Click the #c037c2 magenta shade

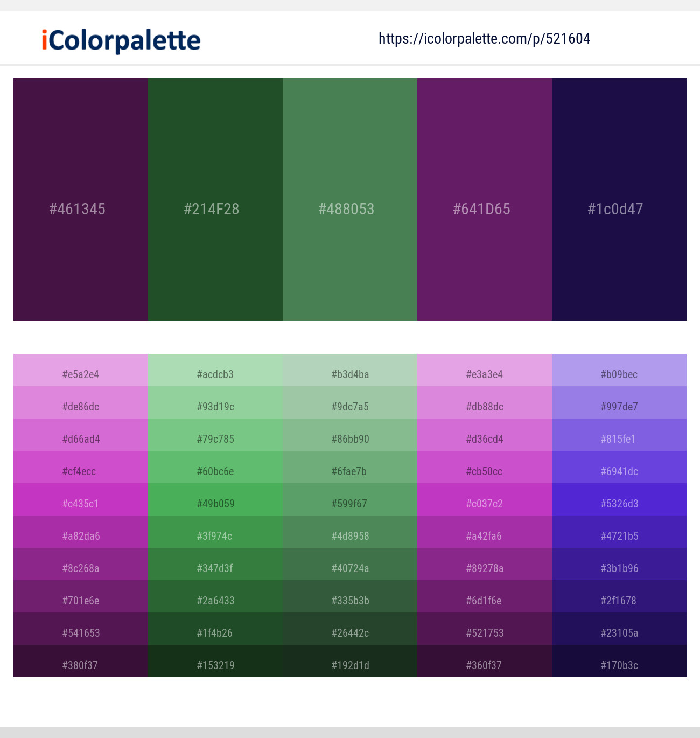(x=485, y=499)
